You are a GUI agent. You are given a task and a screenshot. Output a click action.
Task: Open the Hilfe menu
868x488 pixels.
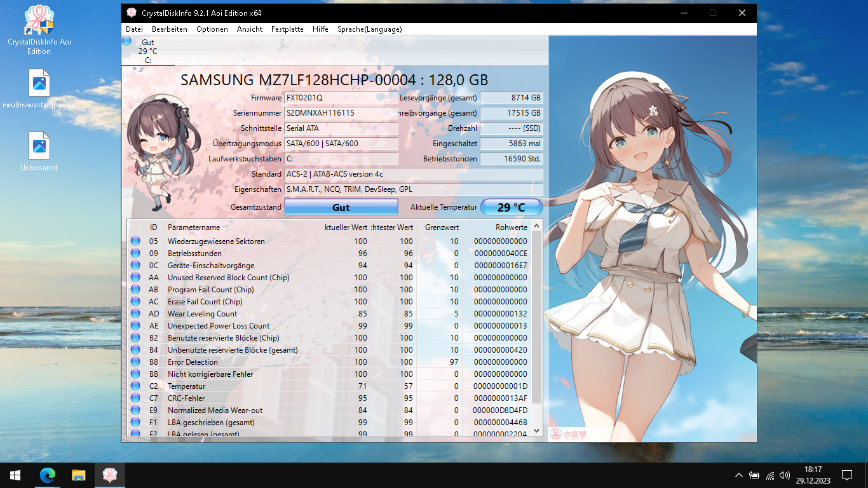click(x=320, y=29)
